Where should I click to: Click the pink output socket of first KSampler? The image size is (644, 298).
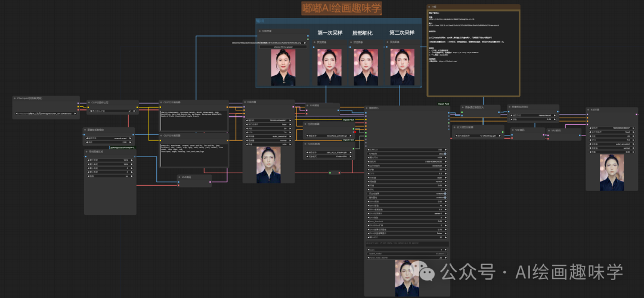point(293,106)
